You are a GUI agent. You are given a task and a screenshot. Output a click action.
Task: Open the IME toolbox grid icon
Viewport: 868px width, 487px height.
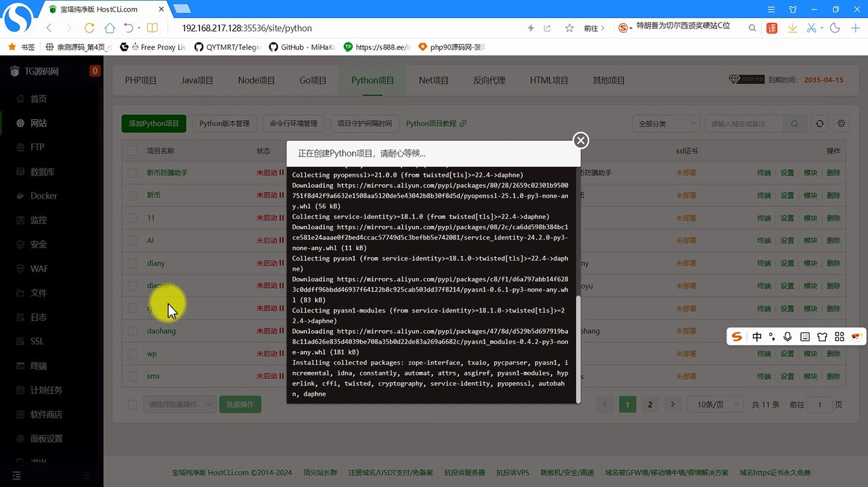(x=840, y=337)
